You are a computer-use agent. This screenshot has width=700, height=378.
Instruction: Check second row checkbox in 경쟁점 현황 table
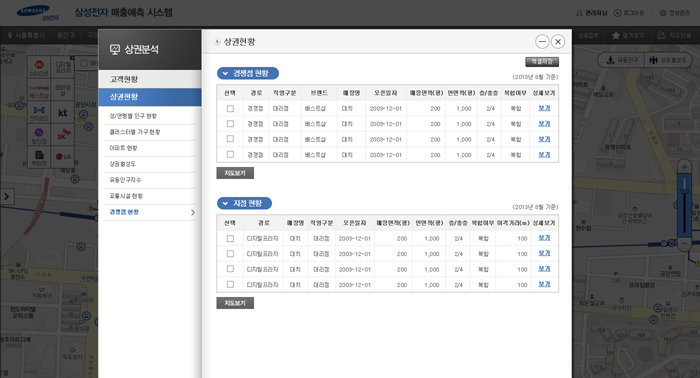[x=230, y=124]
